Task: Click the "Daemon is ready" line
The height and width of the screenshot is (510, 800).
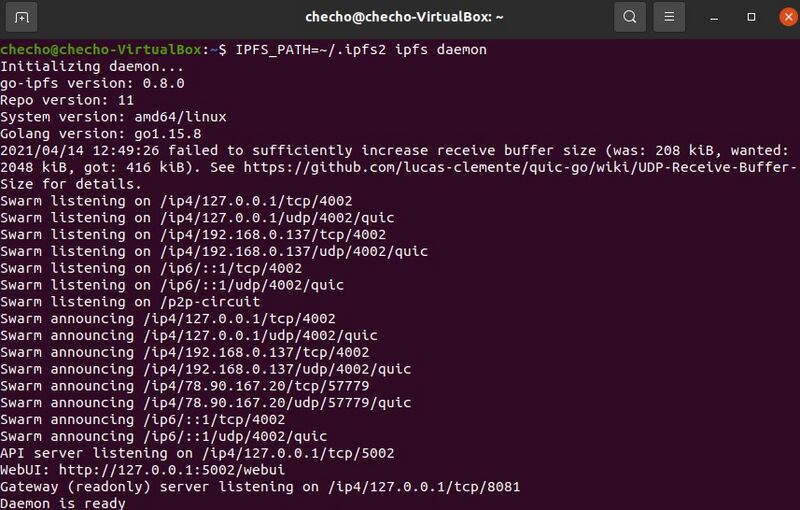Action: pyautogui.click(x=63, y=503)
